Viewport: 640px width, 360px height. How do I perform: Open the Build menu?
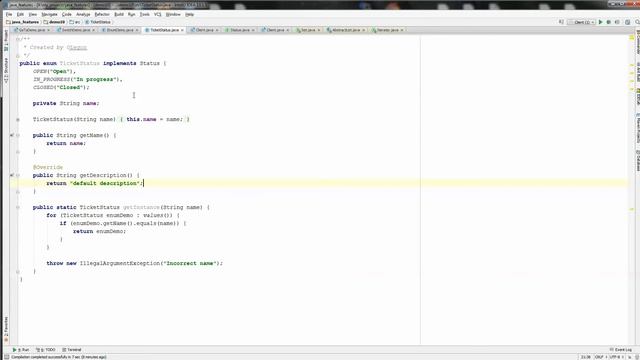click(119, 14)
